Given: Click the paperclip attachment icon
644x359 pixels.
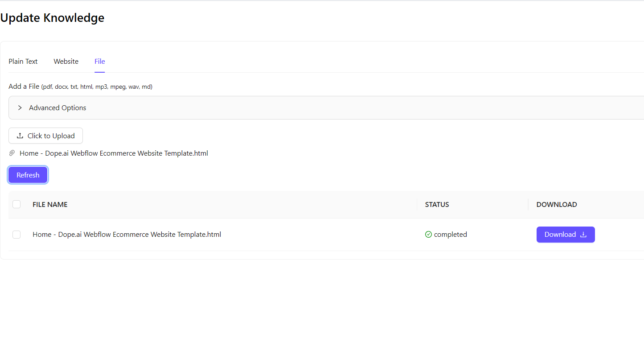Looking at the screenshot, I should click(x=12, y=153).
